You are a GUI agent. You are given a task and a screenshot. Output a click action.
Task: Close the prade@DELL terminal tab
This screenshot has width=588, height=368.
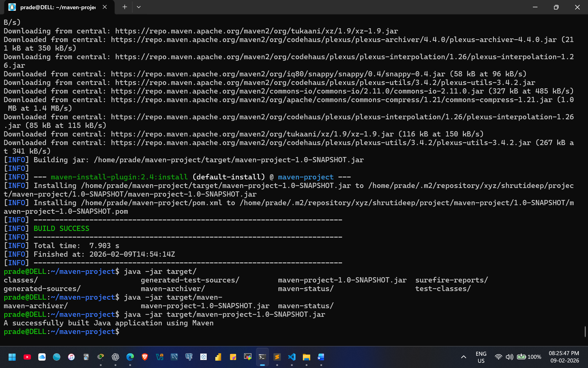[x=105, y=7]
